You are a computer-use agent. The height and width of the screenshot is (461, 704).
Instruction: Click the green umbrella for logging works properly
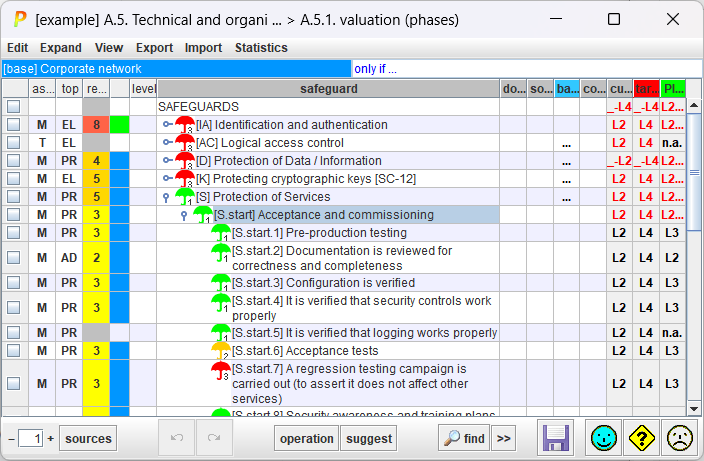220,333
